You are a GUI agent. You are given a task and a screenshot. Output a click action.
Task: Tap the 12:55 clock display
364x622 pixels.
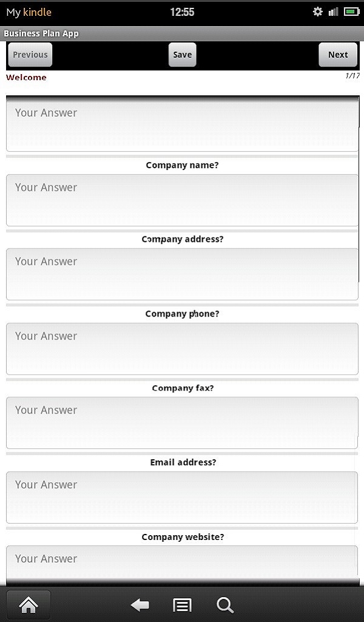coord(182,12)
